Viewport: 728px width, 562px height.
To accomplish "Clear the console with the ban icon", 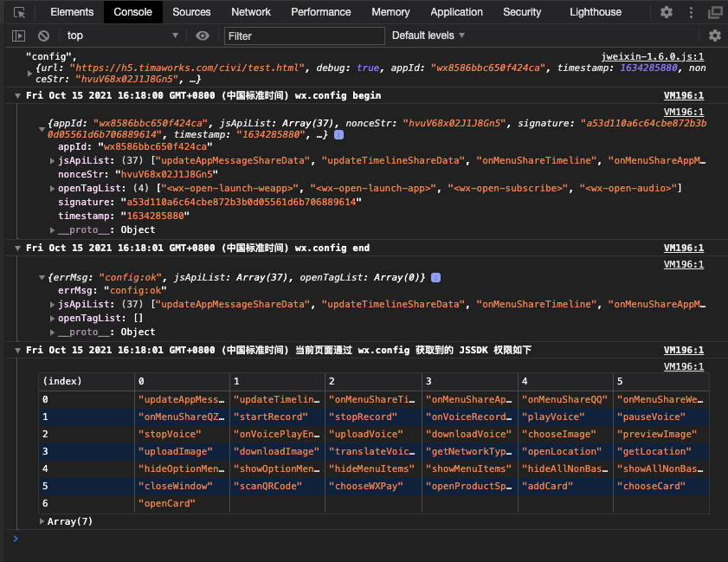I will pyautogui.click(x=43, y=36).
